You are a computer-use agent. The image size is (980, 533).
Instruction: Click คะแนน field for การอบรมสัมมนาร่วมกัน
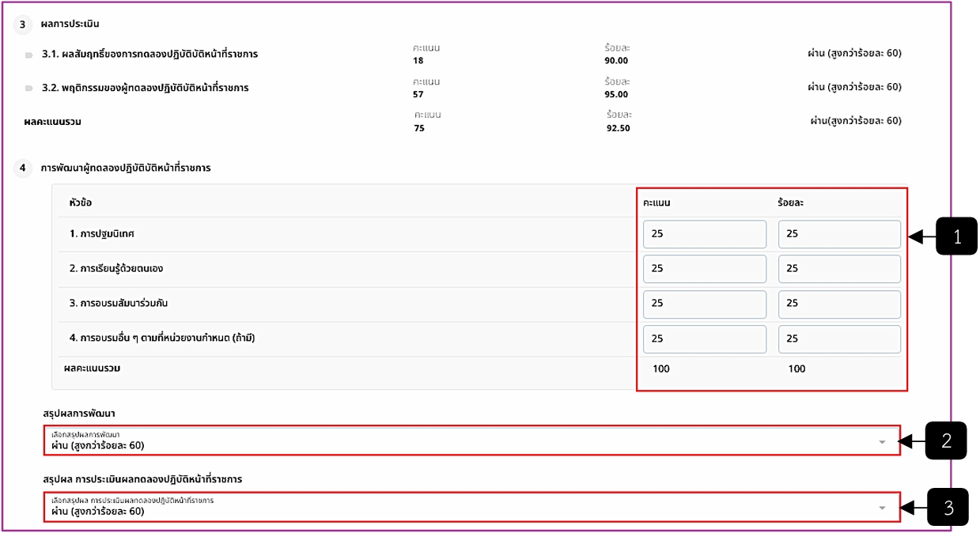coord(704,304)
